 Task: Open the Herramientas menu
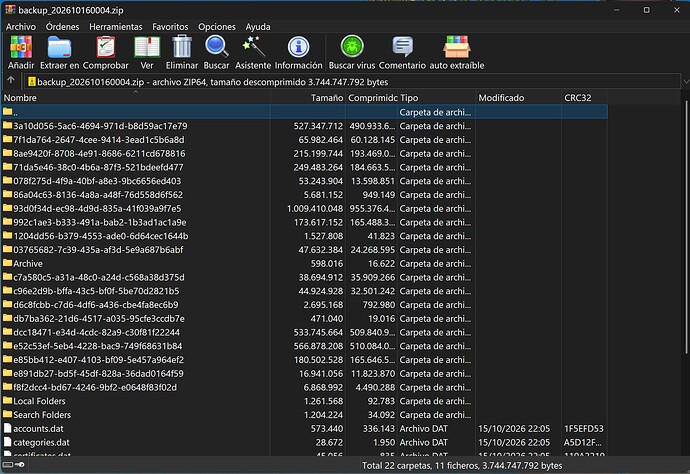pyautogui.click(x=116, y=27)
